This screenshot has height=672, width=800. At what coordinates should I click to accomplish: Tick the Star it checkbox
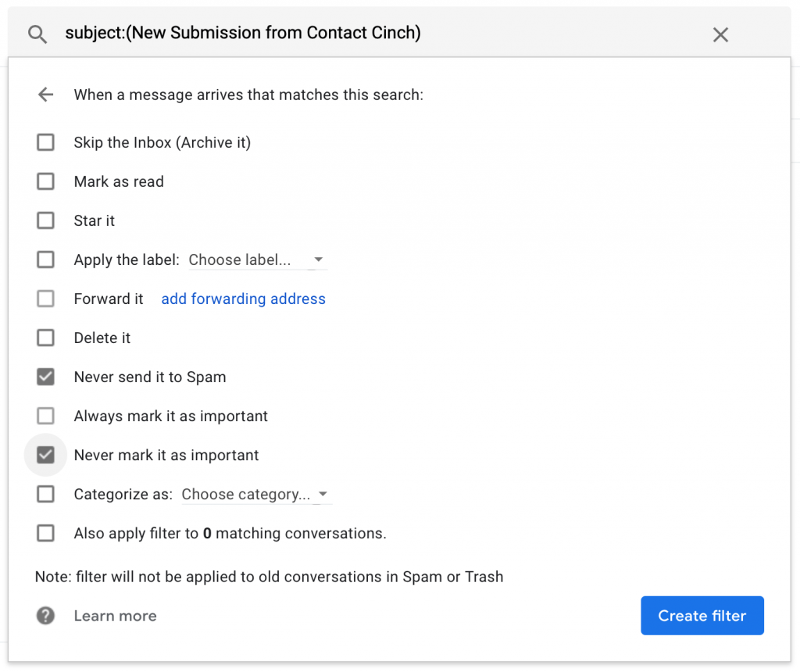click(46, 220)
